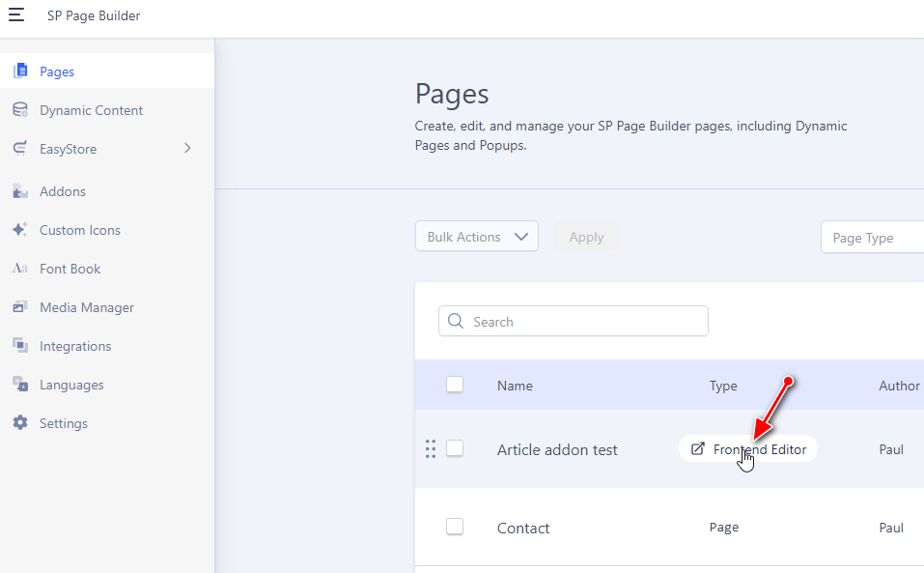
Task: Click the Custom Icons sparkle icon
Action: point(20,230)
